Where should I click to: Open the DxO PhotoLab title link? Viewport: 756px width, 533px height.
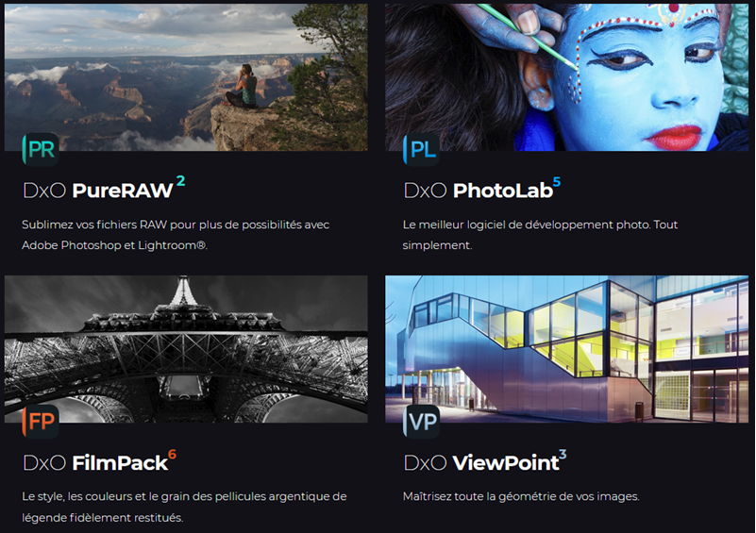click(479, 191)
